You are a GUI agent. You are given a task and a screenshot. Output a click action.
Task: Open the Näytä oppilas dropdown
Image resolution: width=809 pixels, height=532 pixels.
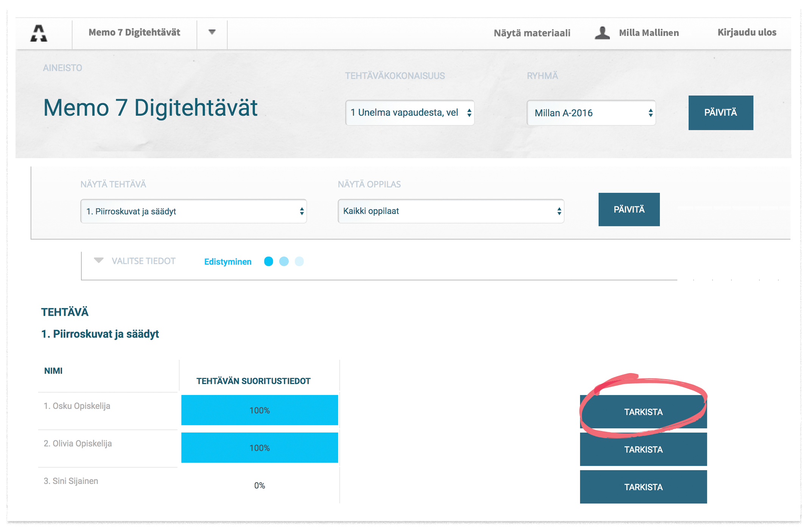(x=451, y=211)
